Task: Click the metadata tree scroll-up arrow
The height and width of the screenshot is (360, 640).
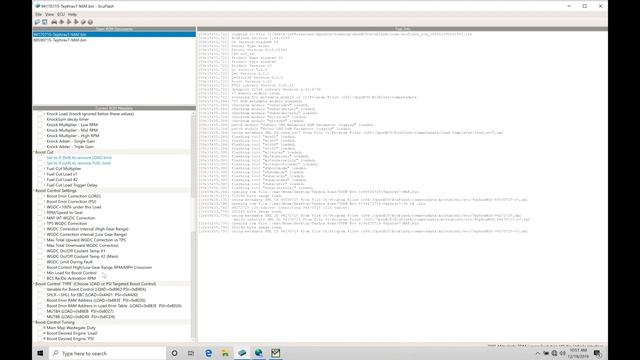Action: [x=193, y=114]
